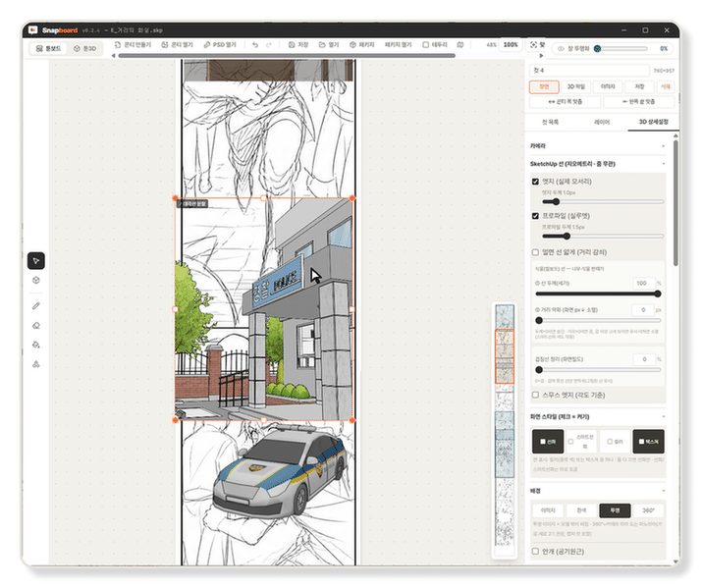Click the 100% zoom button
Image resolution: width=702 pixels, height=588 pixels.
click(511, 45)
